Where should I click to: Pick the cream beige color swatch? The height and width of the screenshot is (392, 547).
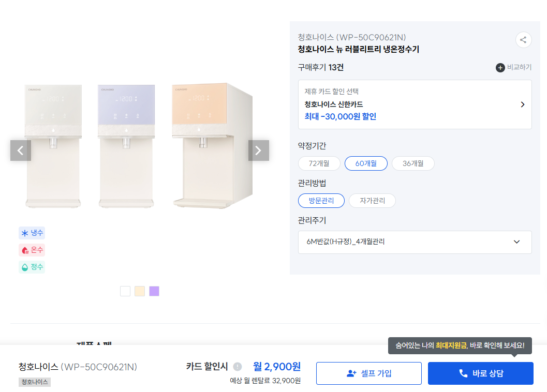click(140, 291)
